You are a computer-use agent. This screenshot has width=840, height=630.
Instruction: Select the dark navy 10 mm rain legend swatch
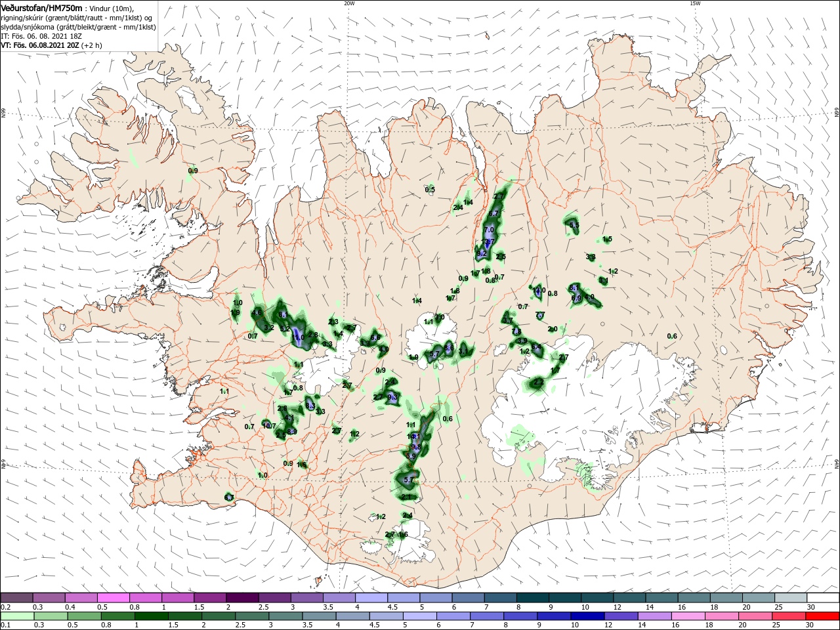pyautogui.click(x=587, y=617)
